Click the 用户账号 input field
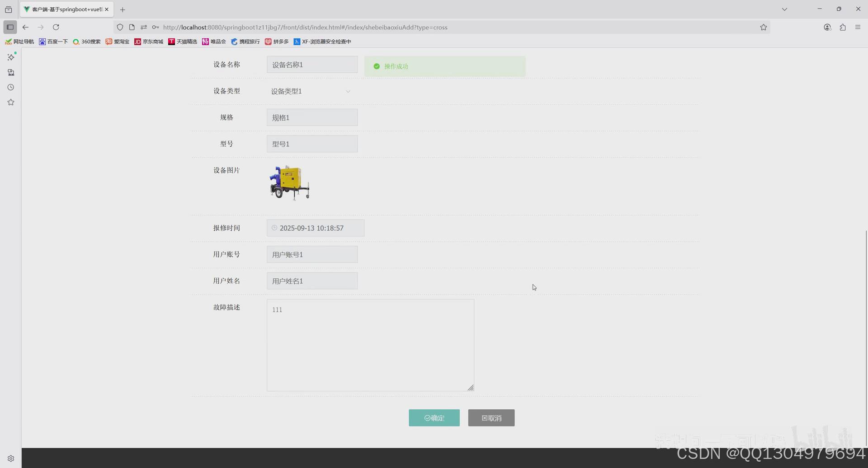Image resolution: width=868 pixels, height=468 pixels. tap(312, 254)
